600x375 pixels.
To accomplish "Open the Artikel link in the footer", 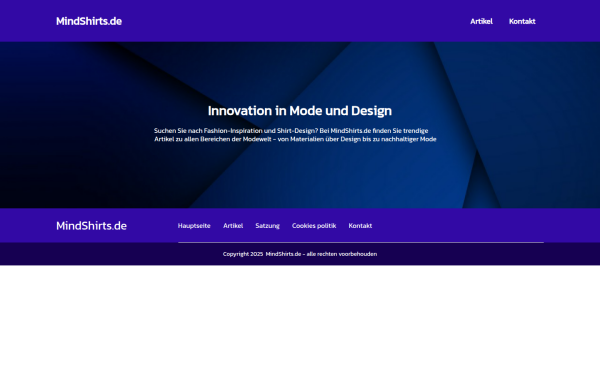I will pyautogui.click(x=233, y=226).
